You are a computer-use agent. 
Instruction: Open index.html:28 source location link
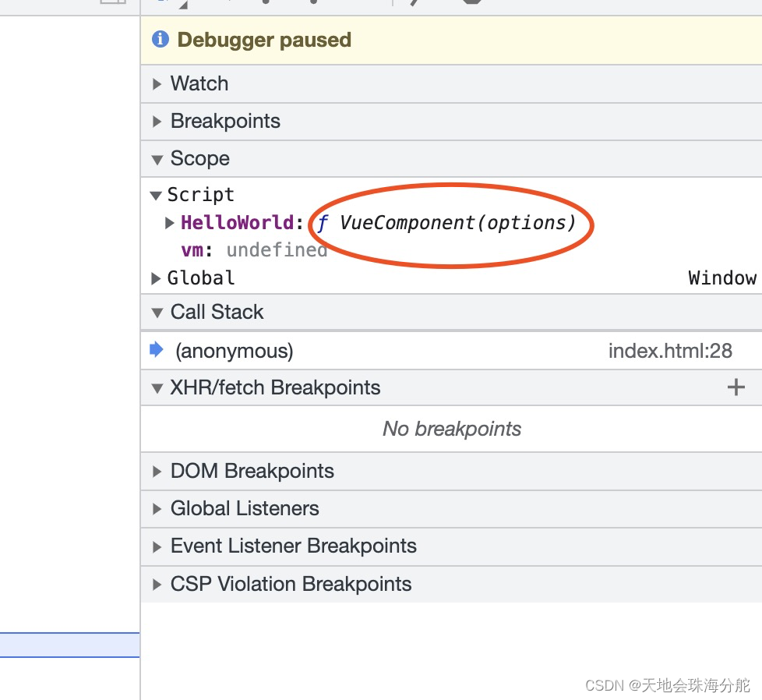[670, 351]
